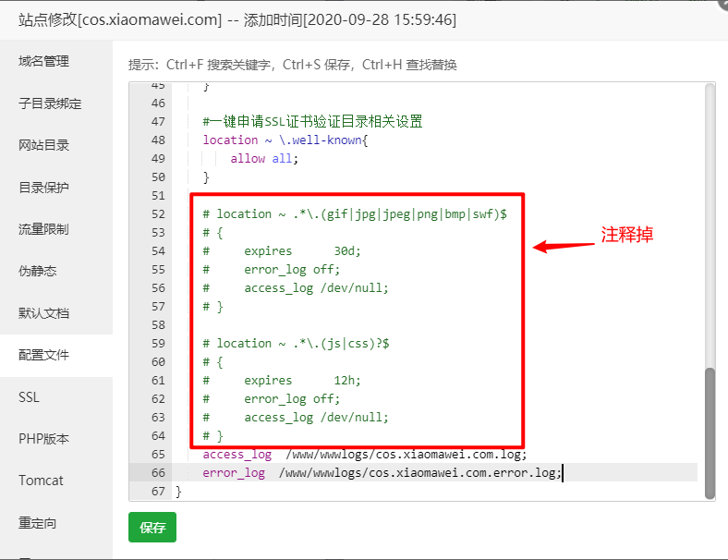728x560 pixels.
Task: Open the 默认文档 tab
Action: pyautogui.click(x=43, y=313)
